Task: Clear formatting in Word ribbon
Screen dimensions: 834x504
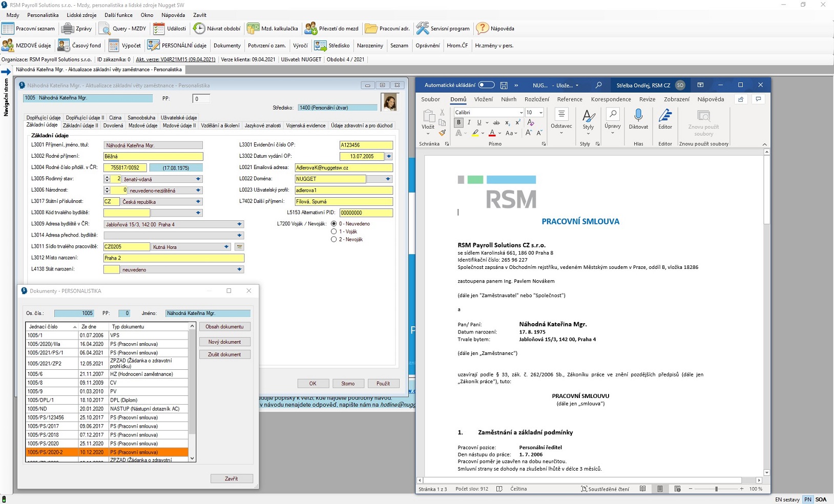Action: [531, 122]
